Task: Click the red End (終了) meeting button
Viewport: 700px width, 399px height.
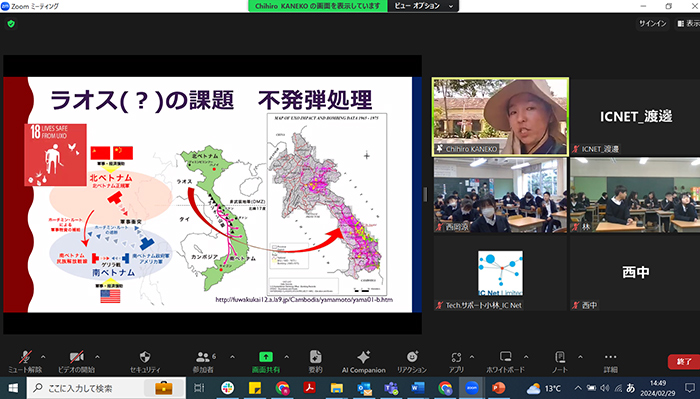Action: 683,362
